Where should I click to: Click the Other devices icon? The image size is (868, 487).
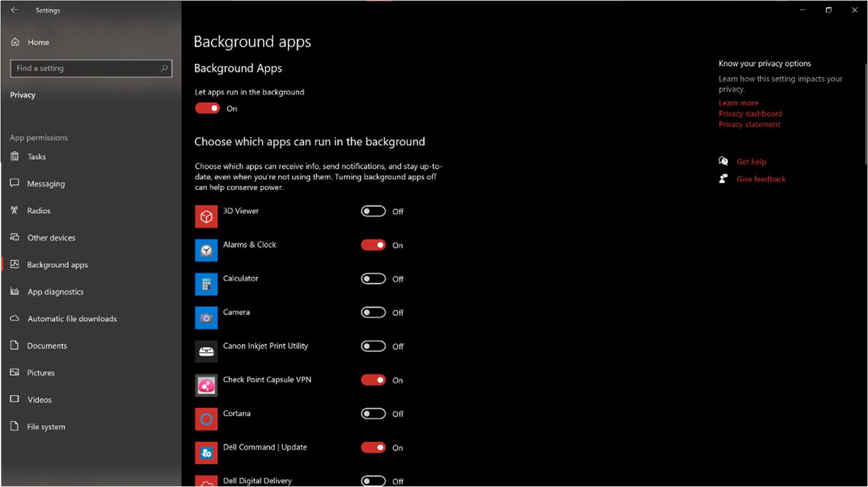click(x=15, y=237)
